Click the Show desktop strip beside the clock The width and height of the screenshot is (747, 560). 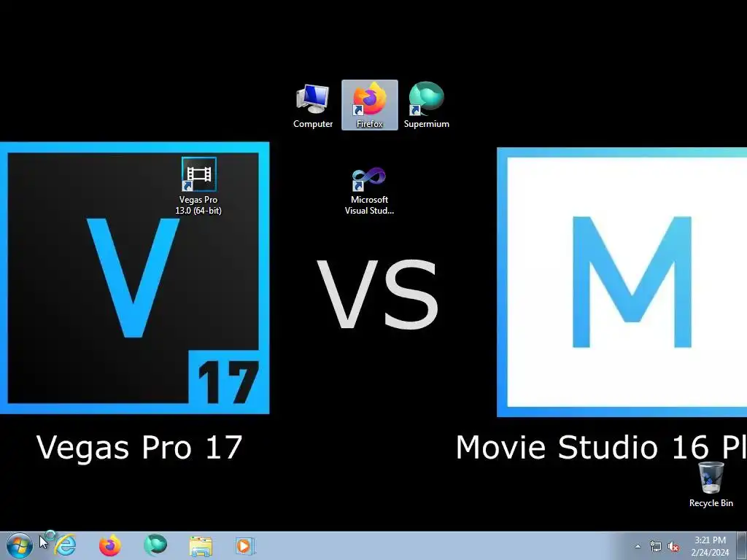tap(741, 546)
